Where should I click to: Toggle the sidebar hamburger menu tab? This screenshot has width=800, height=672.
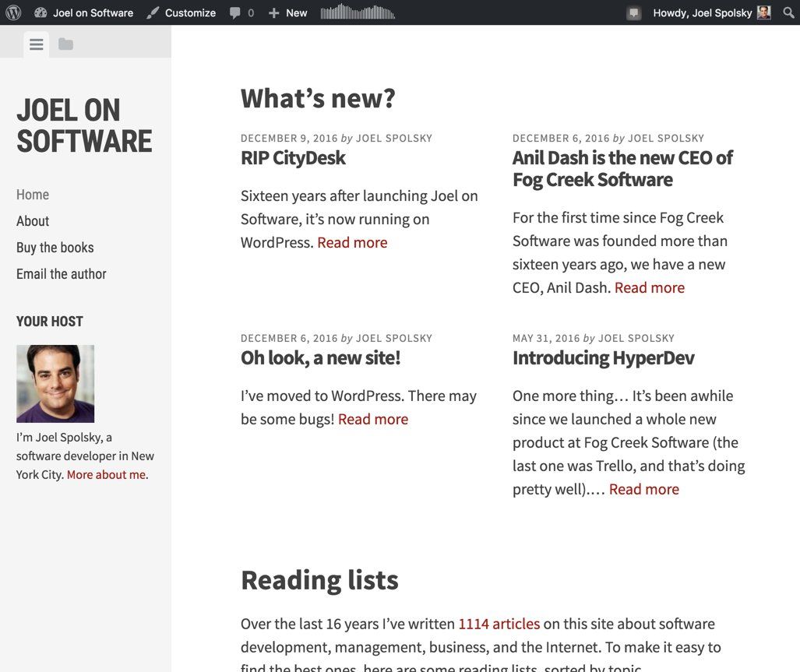(36, 44)
